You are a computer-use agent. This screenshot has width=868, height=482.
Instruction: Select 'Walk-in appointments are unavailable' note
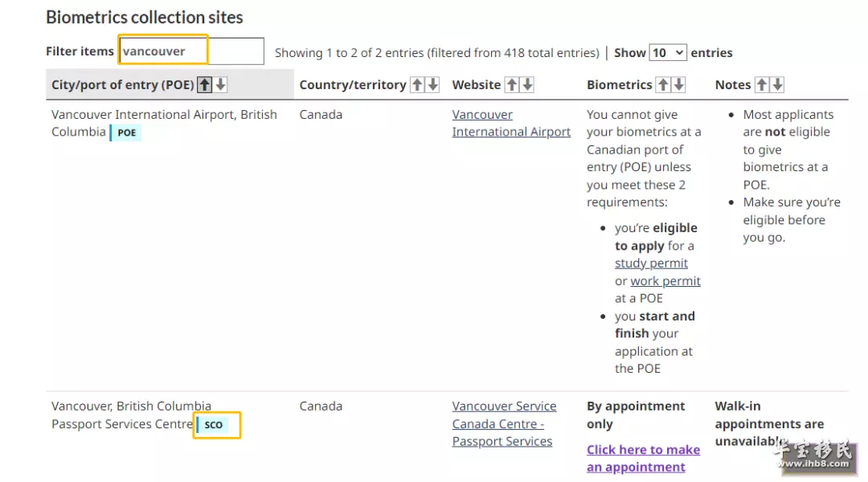tap(769, 423)
